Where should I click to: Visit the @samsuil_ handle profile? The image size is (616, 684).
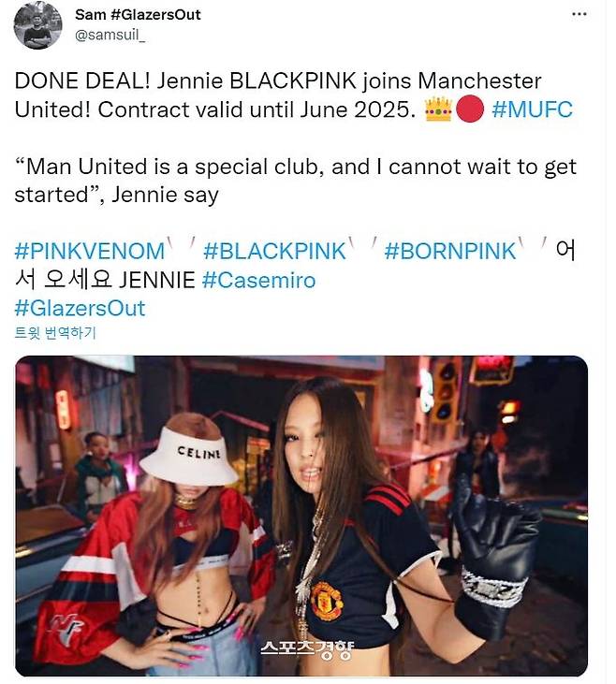coord(110,35)
